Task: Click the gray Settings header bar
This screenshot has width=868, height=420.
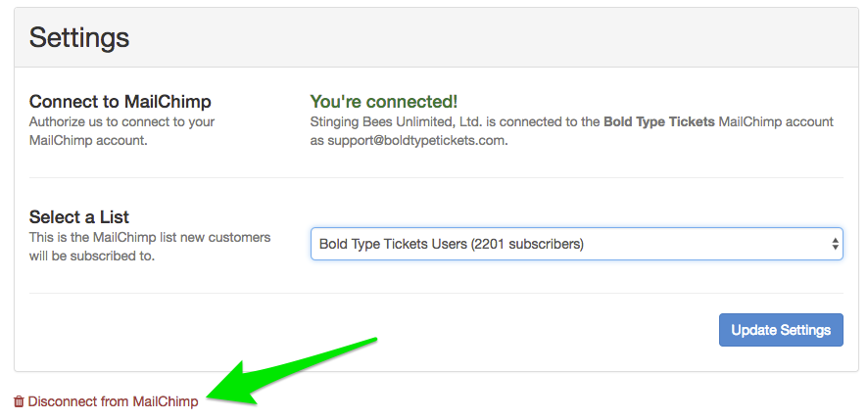Action: (x=436, y=37)
